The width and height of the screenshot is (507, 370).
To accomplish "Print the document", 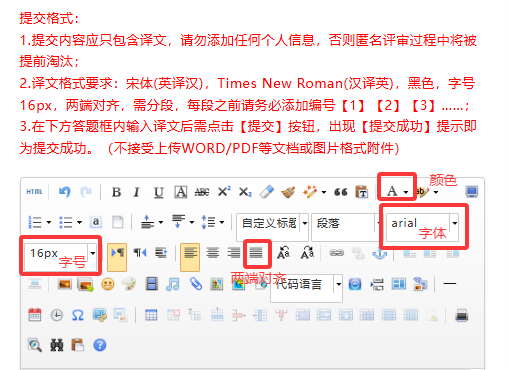I will click(462, 315).
